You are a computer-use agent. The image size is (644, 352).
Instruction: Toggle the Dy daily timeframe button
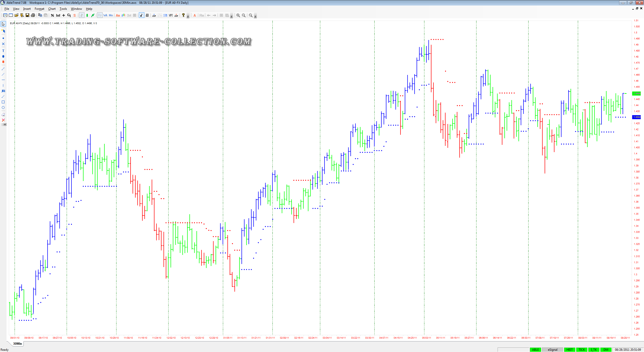click(x=100, y=15)
